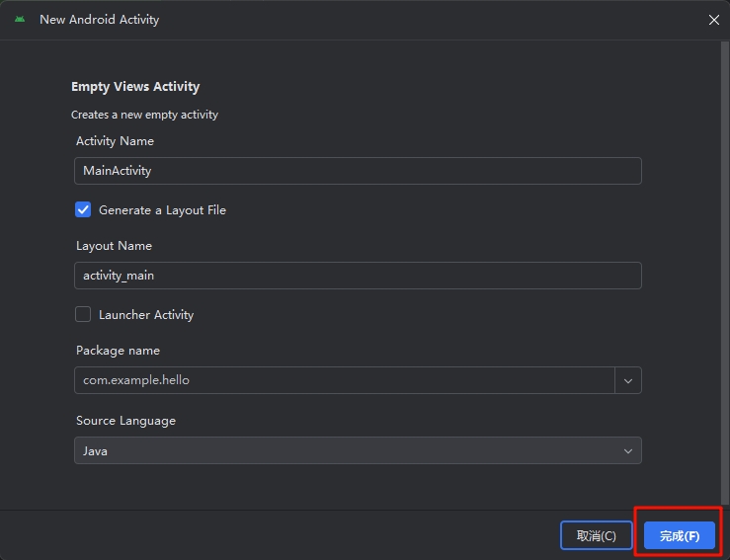This screenshot has width=730, height=560.
Task: Enable the Launcher Activity checkbox
Action: coord(83,314)
